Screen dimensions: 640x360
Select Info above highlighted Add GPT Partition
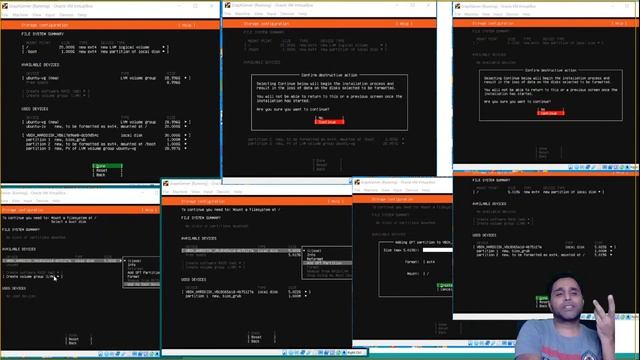pos(312,255)
